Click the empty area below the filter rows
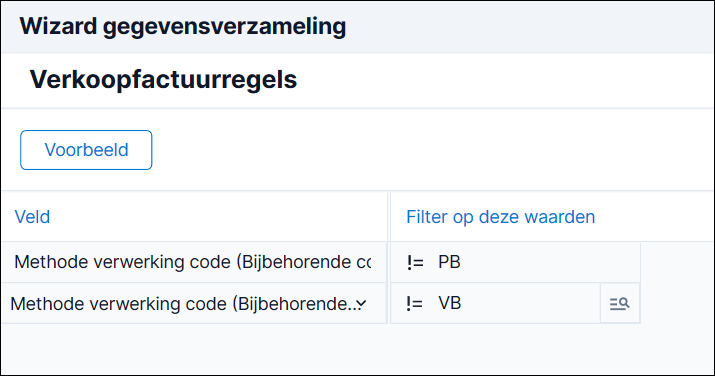This screenshot has width=715, height=376. coord(358,349)
